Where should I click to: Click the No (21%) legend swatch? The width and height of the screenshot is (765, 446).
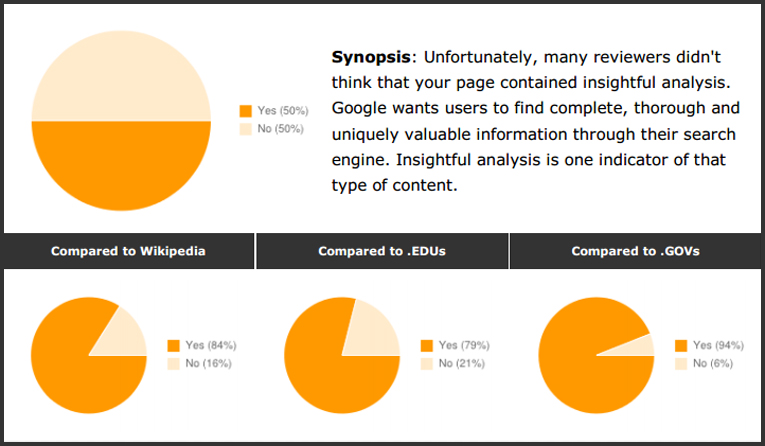coord(427,363)
